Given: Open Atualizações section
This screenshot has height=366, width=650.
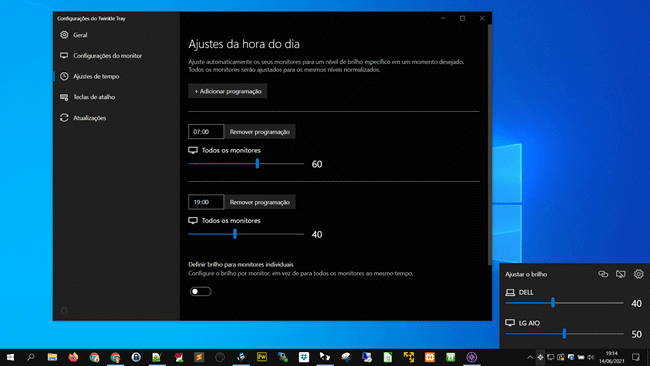Looking at the screenshot, I should click(116, 118).
